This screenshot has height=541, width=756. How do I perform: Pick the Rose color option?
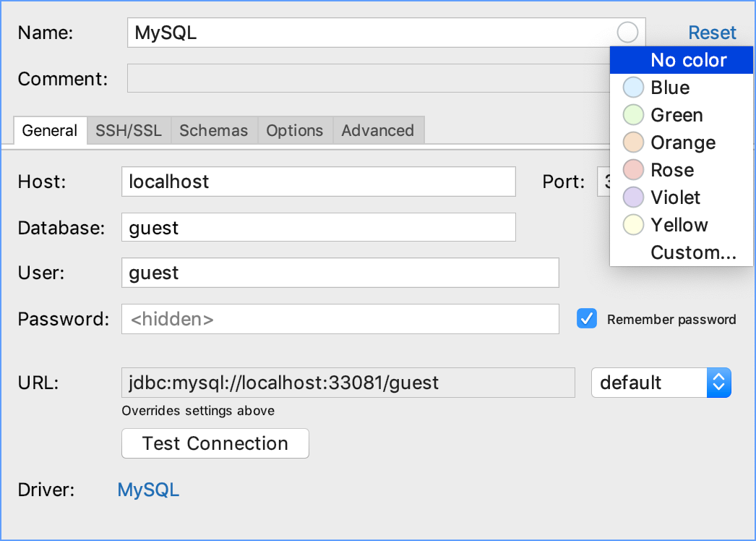point(682,171)
